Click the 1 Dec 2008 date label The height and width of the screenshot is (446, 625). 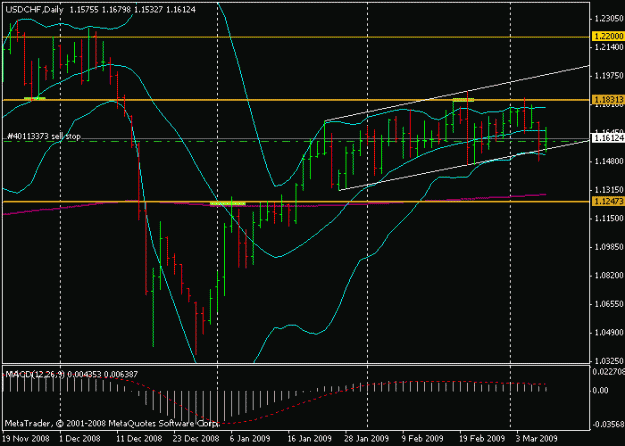81,439
